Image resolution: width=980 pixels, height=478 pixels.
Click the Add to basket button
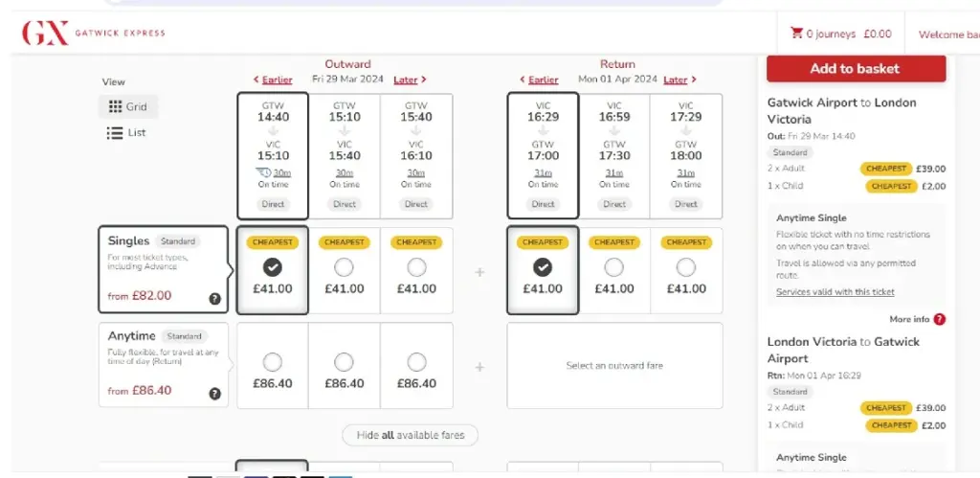click(856, 69)
